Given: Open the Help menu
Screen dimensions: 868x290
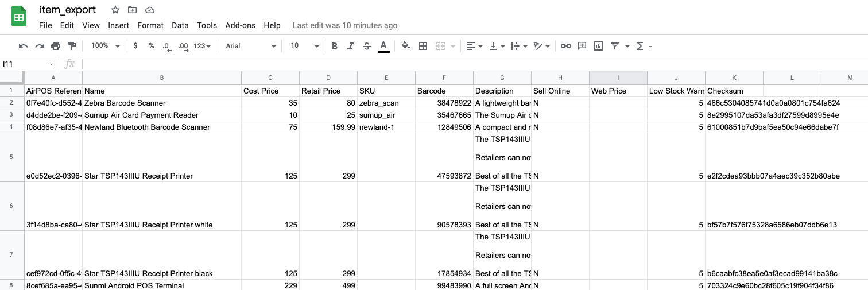Looking at the screenshot, I should pos(272,25).
